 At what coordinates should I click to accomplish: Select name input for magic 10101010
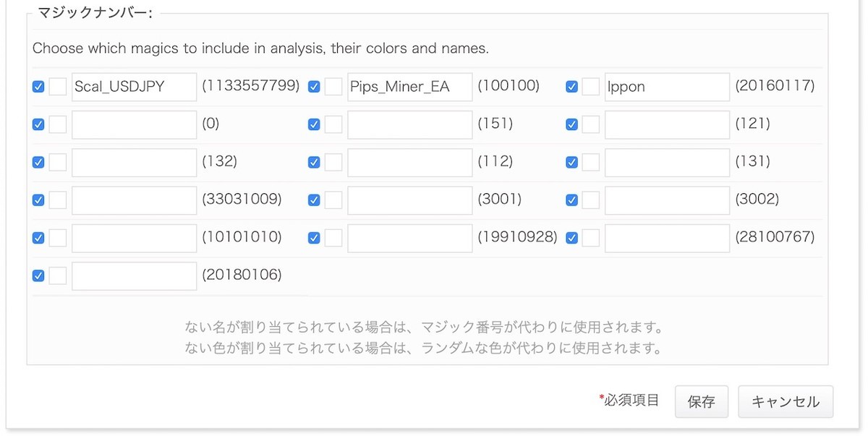click(135, 238)
